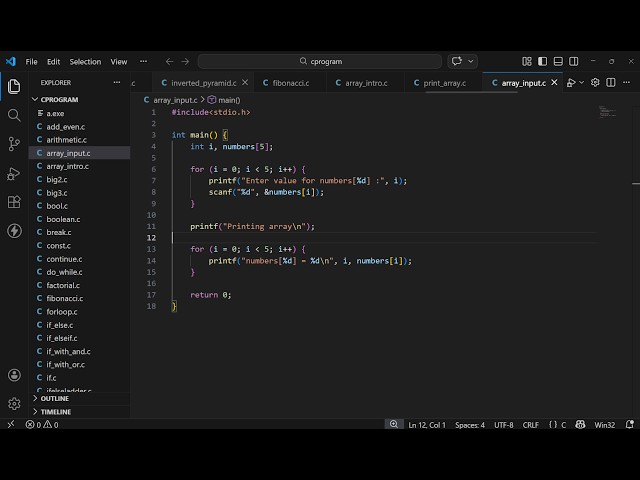Open the Selection menu
The height and width of the screenshot is (480, 640).
point(85,61)
